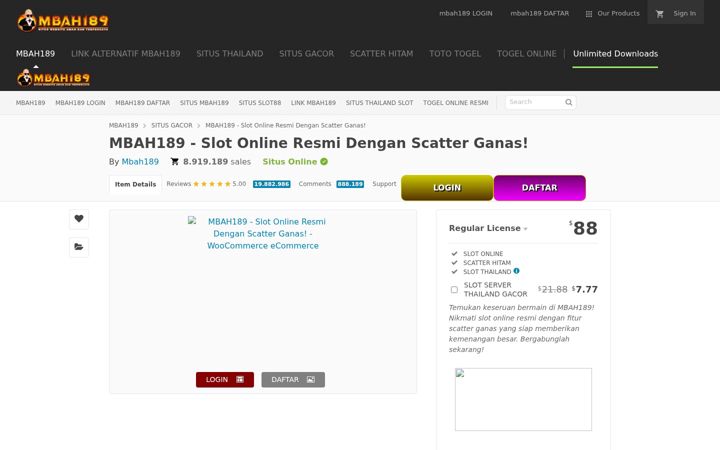Click the empty banner image in the license panel

(523, 399)
